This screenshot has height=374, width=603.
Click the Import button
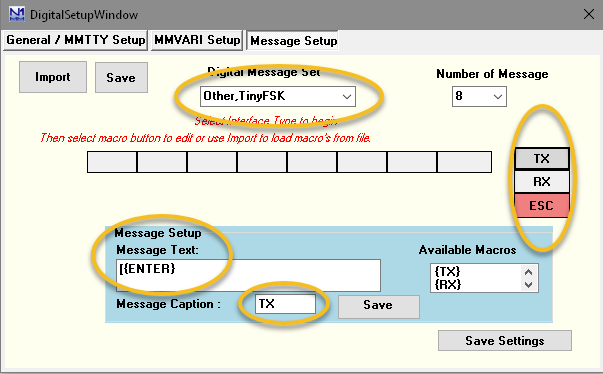[53, 77]
